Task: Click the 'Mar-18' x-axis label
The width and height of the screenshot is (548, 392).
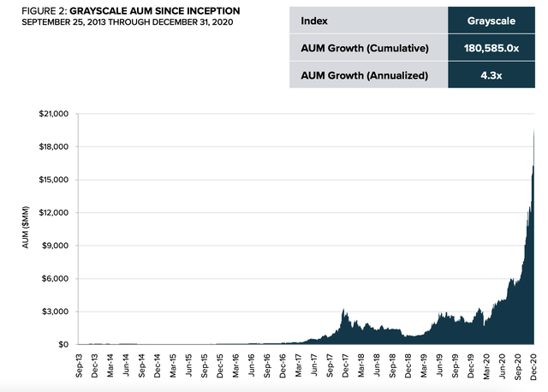Action: click(361, 365)
